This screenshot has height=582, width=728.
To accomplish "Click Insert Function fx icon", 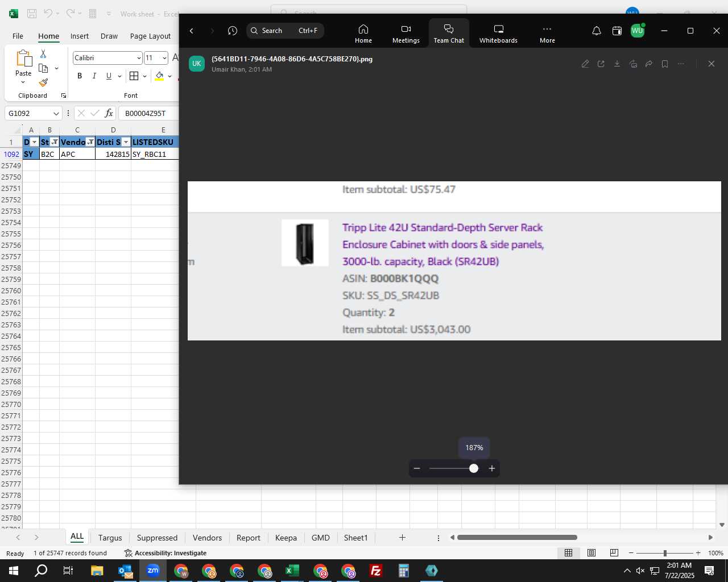I will click(x=109, y=113).
